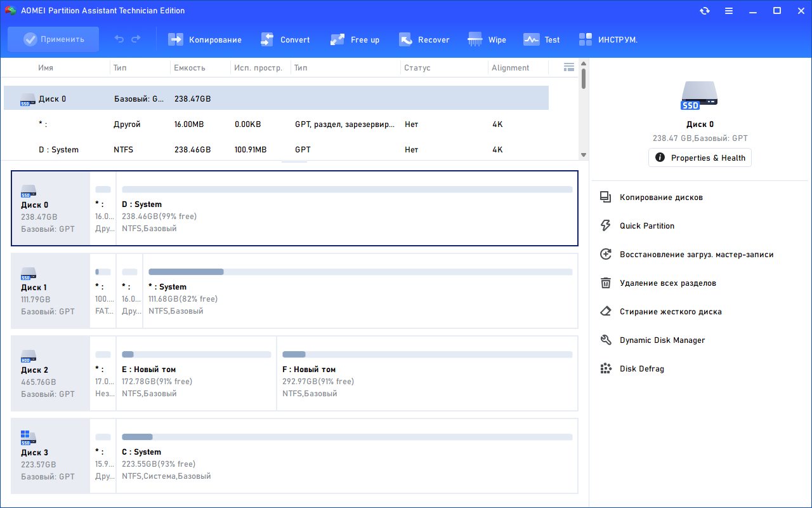Screen dimensions: 812x508
Task: Click the Копирование toolbar icon
Action: tap(176, 39)
